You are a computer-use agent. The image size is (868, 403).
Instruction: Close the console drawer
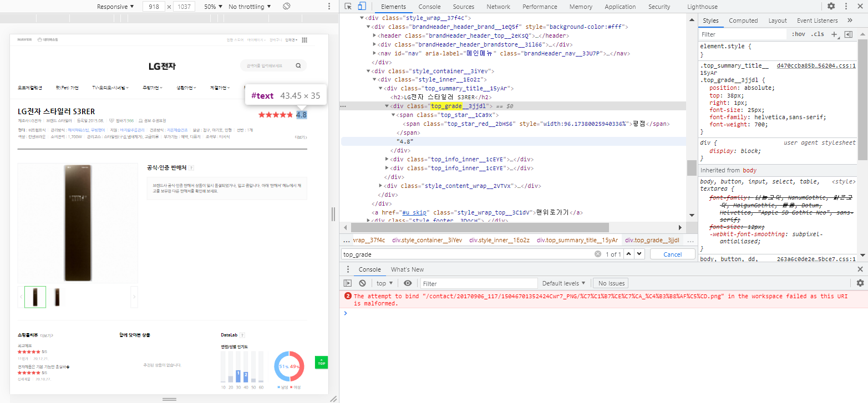pos(860,269)
